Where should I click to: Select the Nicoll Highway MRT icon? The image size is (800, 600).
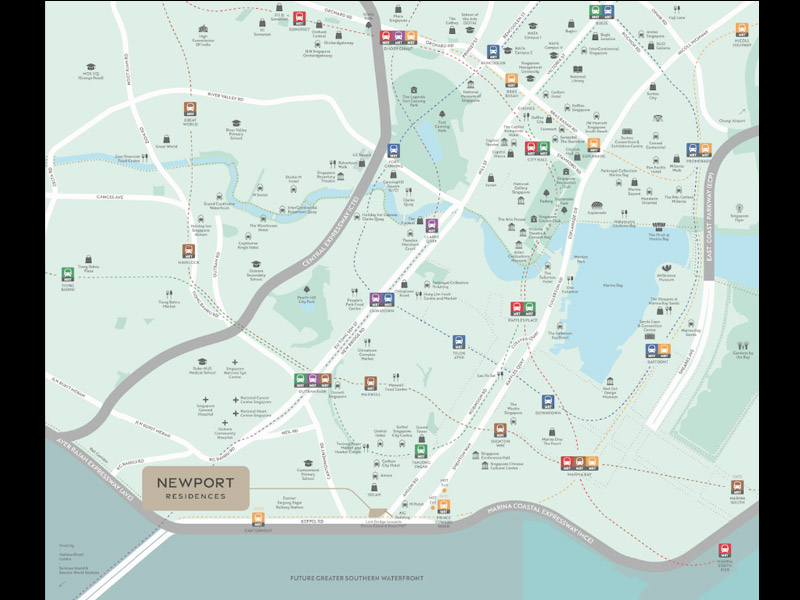741,30
